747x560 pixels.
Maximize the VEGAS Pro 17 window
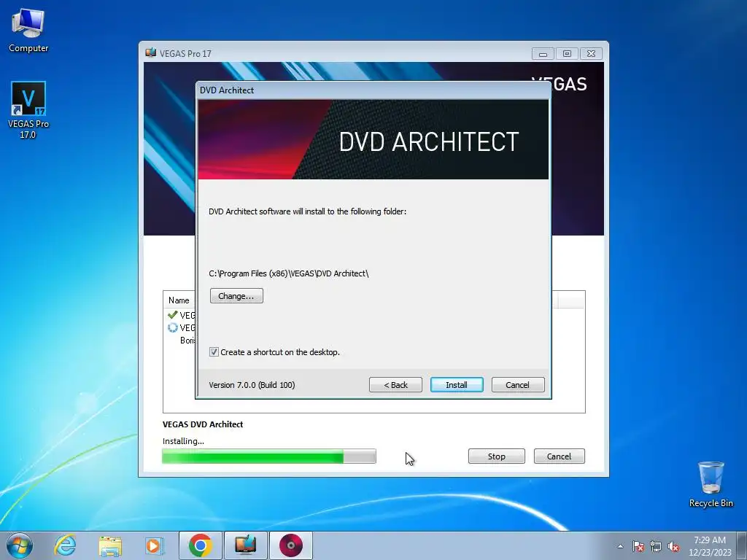click(567, 54)
